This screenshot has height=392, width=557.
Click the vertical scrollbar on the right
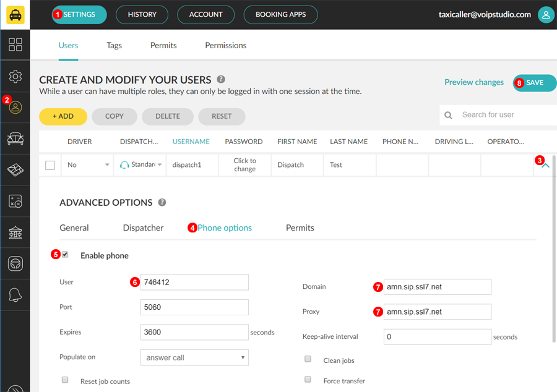click(554, 249)
